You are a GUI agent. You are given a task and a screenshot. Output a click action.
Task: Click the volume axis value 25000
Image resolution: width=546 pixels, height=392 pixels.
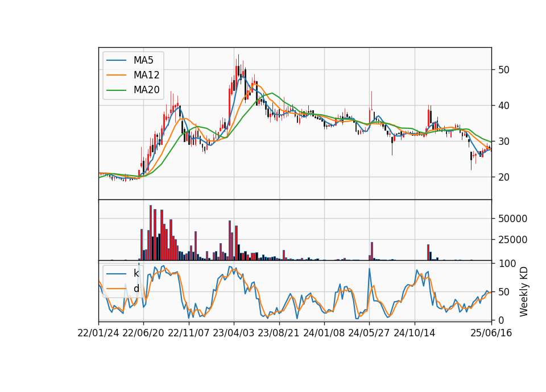pos(512,240)
